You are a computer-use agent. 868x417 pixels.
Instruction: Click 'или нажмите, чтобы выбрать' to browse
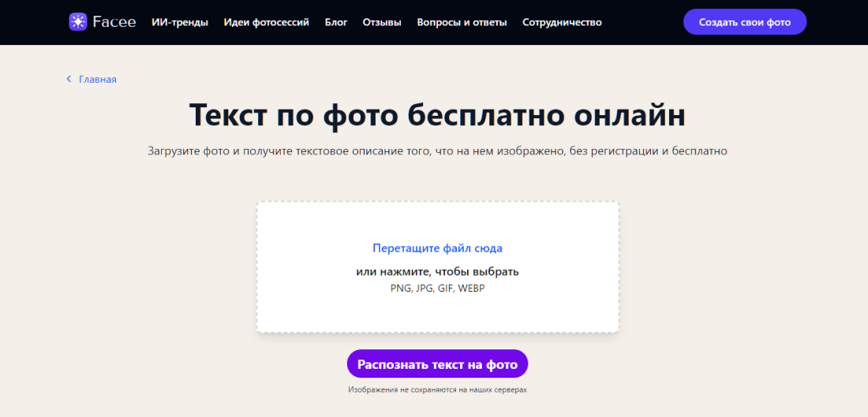[x=437, y=272]
